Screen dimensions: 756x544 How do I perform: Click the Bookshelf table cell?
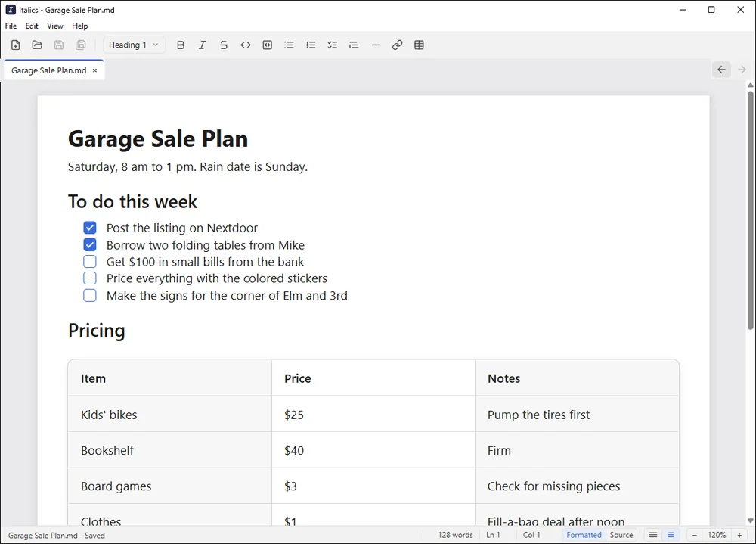pyautogui.click(x=170, y=450)
